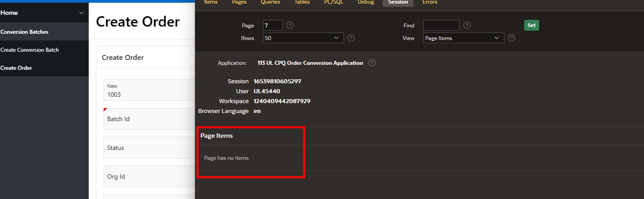Screen dimensions: 644x199
Task: Open Conversion Batches in sidebar
Action: pyautogui.click(x=24, y=32)
